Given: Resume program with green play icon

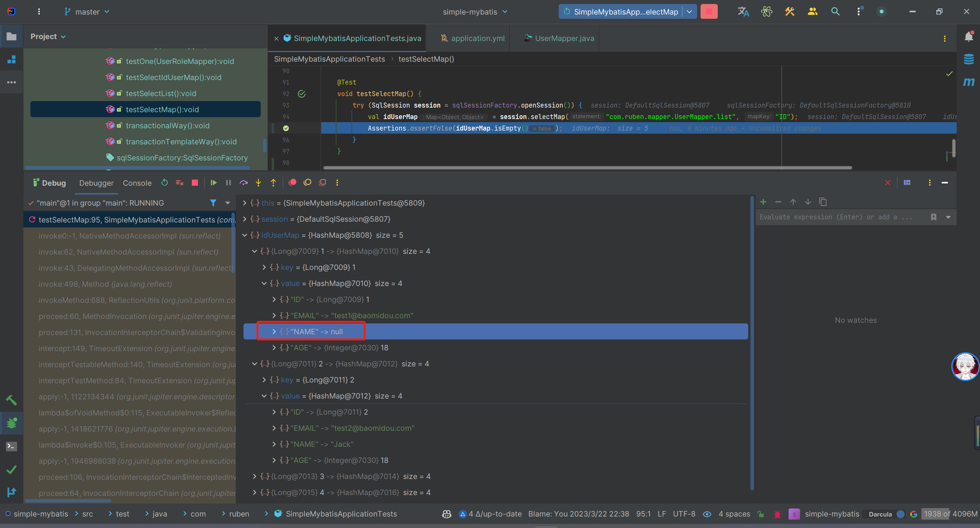Looking at the screenshot, I should pyautogui.click(x=214, y=183).
